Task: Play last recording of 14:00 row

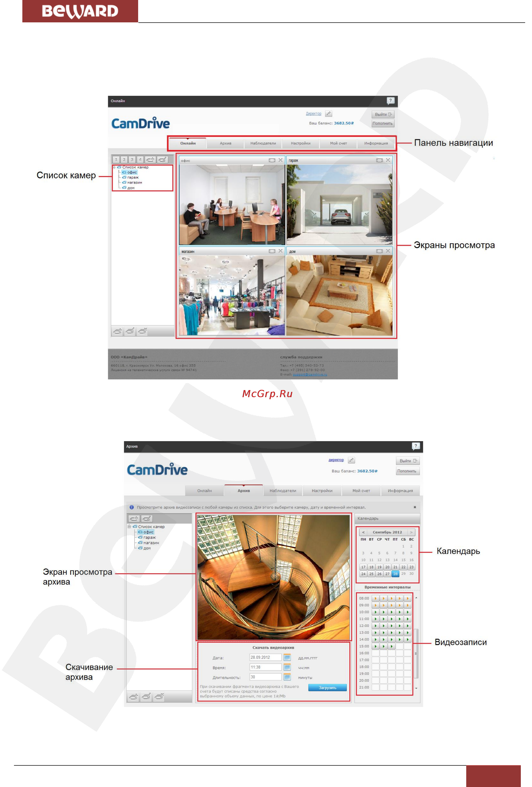Action: pos(408,639)
